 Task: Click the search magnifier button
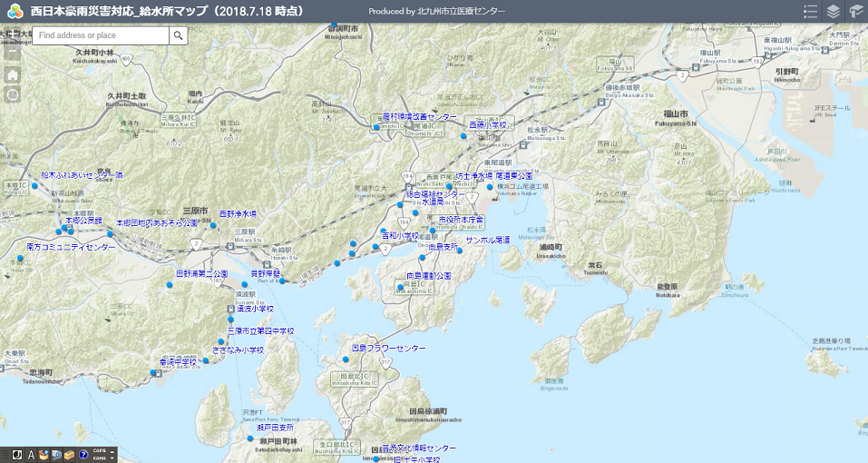click(179, 35)
